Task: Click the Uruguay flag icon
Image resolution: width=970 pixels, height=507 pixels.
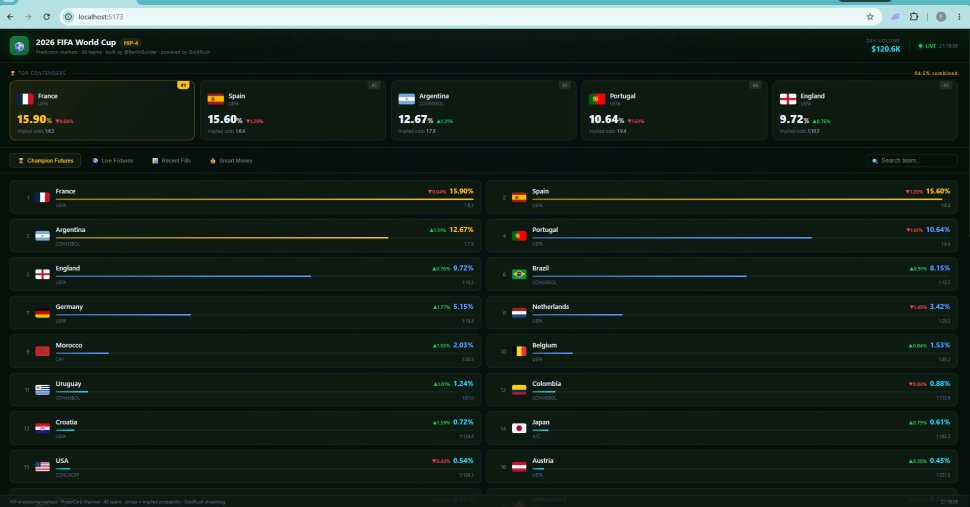Action: [42, 390]
